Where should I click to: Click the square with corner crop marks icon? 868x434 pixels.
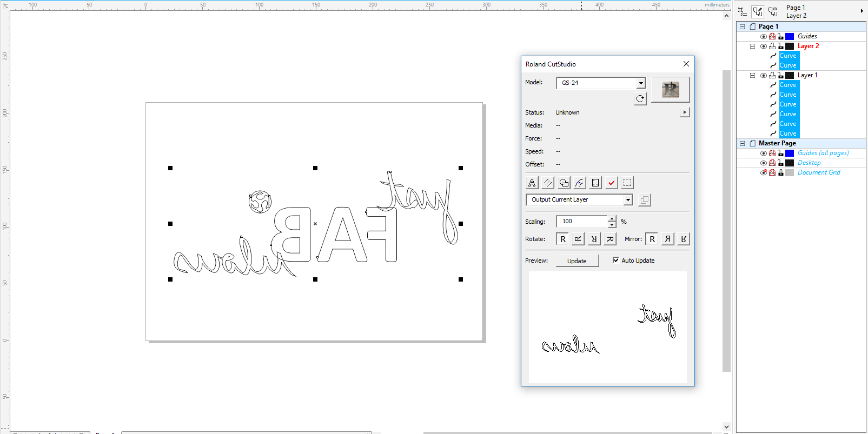[x=595, y=183]
